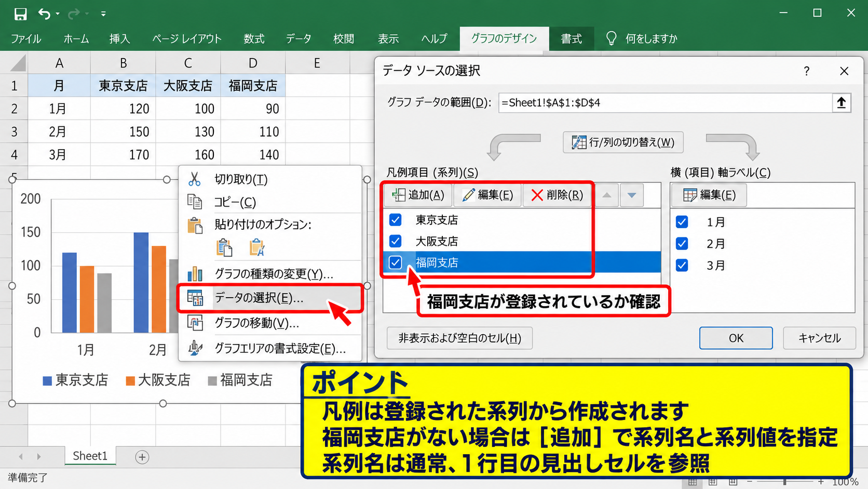Toggle the 福岡支店 series checkbox
The image size is (868, 489).
[395, 262]
